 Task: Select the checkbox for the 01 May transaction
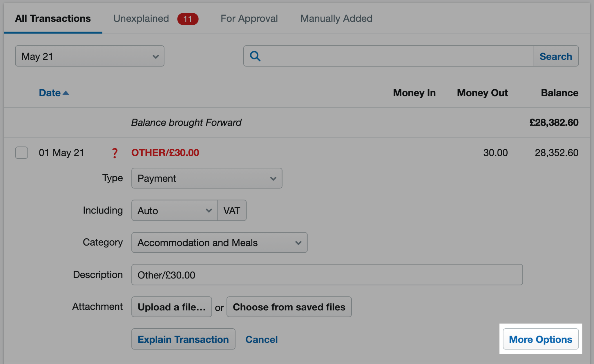coord(21,153)
